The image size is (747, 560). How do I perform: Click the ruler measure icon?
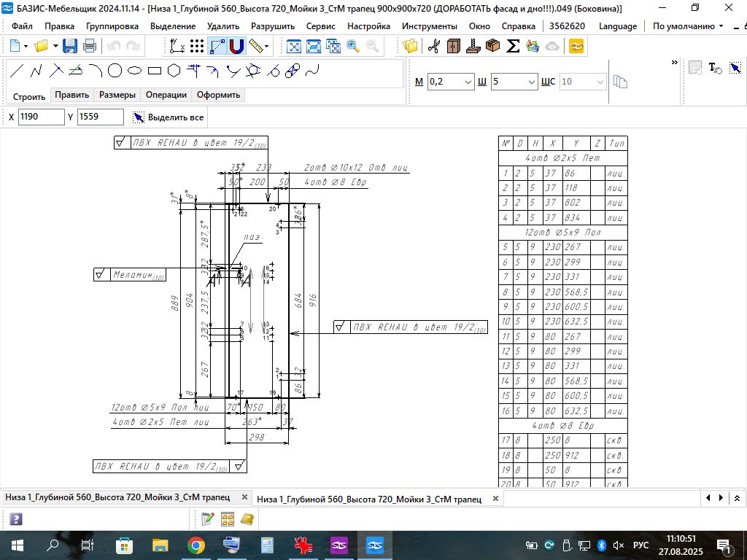click(x=256, y=46)
